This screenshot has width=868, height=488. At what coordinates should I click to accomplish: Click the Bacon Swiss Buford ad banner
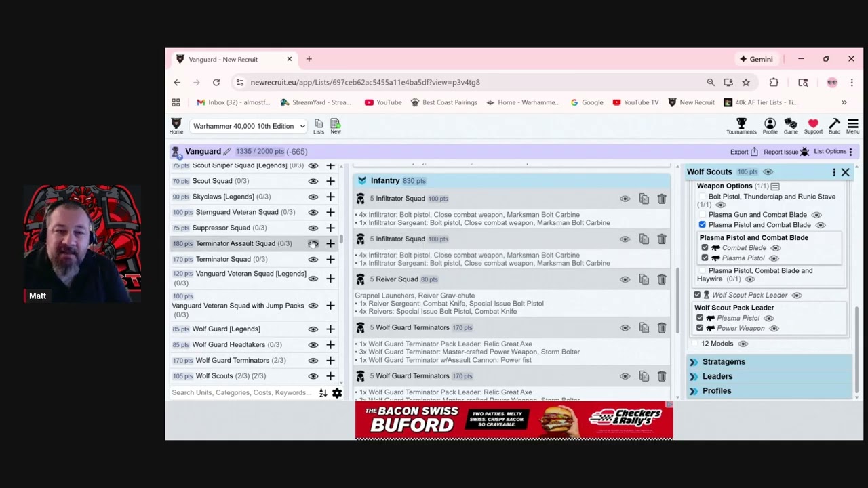click(x=514, y=420)
